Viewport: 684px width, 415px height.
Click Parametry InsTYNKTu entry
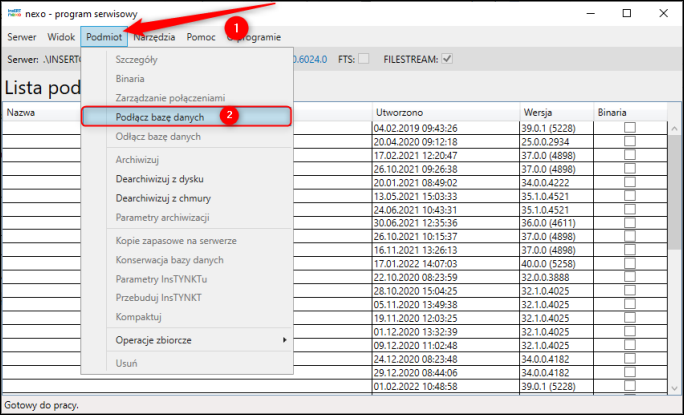tap(186, 279)
